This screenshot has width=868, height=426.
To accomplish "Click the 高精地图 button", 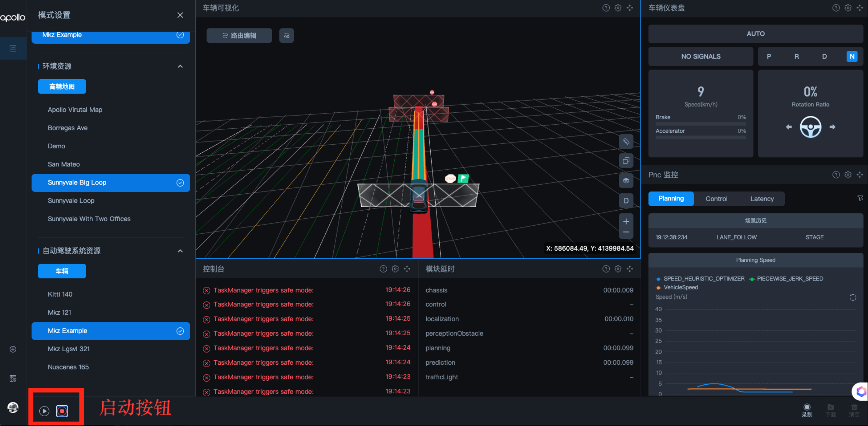I will coord(62,87).
